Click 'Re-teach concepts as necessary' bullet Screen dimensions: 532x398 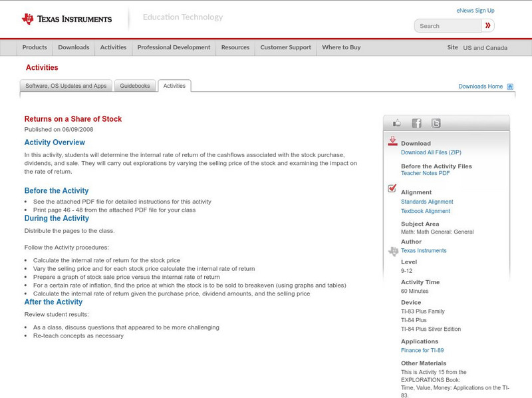click(78, 336)
